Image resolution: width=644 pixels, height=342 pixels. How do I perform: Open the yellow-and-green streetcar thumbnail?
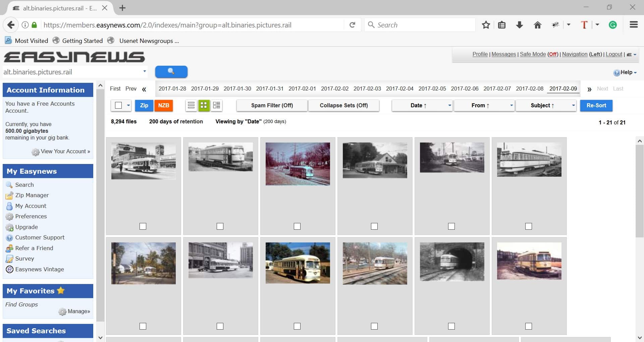coord(298,263)
